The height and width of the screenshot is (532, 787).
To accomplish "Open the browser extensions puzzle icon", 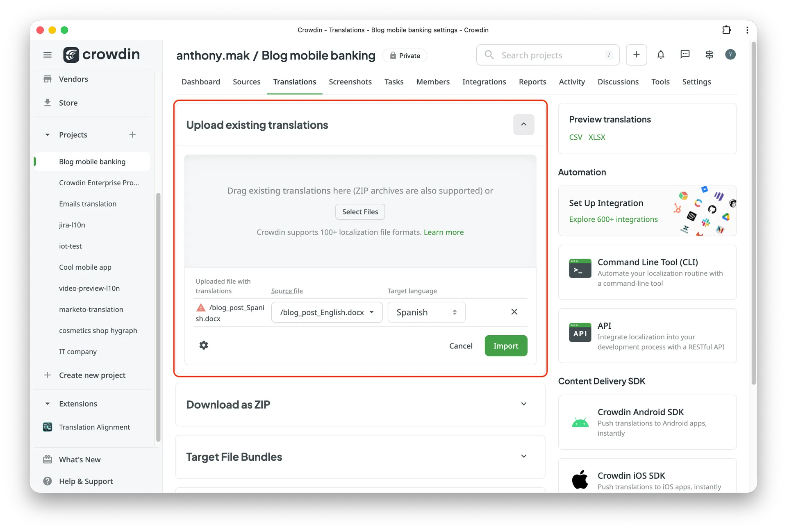I will coord(726,30).
